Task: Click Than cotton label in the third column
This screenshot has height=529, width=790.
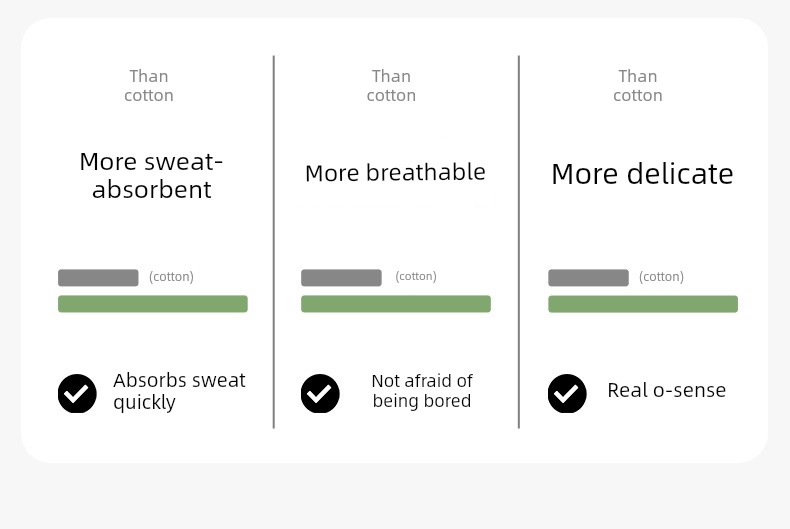Action: pos(638,86)
